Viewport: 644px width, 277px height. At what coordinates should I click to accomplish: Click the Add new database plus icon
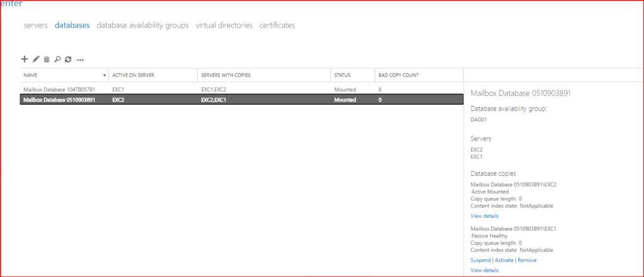pos(25,60)
